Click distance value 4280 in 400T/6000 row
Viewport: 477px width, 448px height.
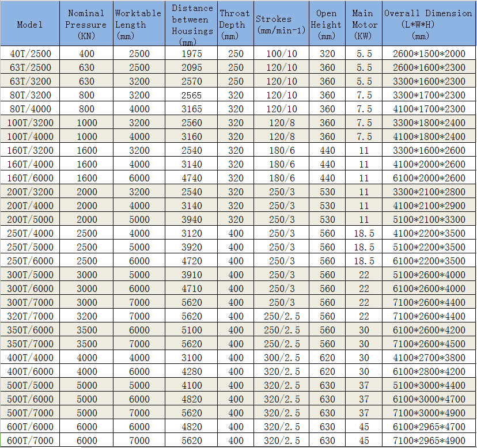coord(192,371)
